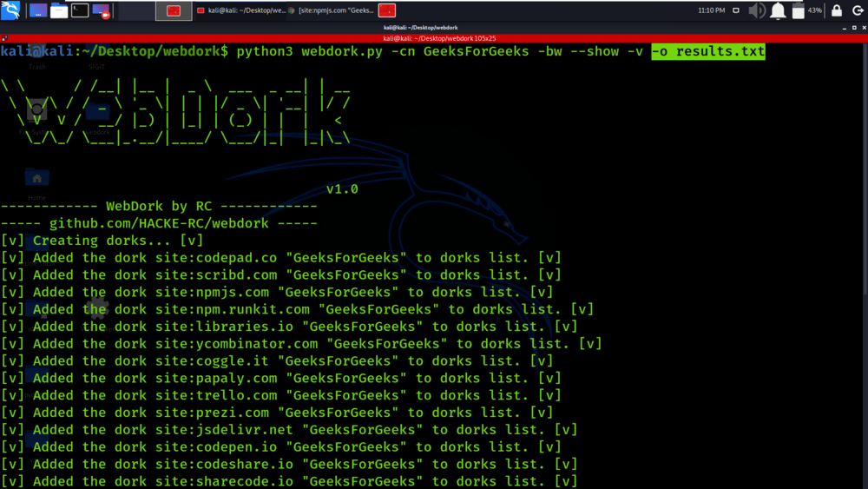Image resolution: width=868 pixels, height=489 pixels.
Task: Click the kali@kali prompt text
Action: 36,51
